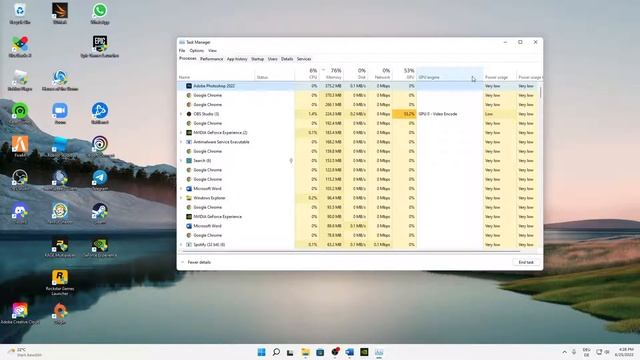This screenshot has height=360, width=640.
Task: Expand the NVIDIA GeForce Experience (2) group
Action: point(181,133)
